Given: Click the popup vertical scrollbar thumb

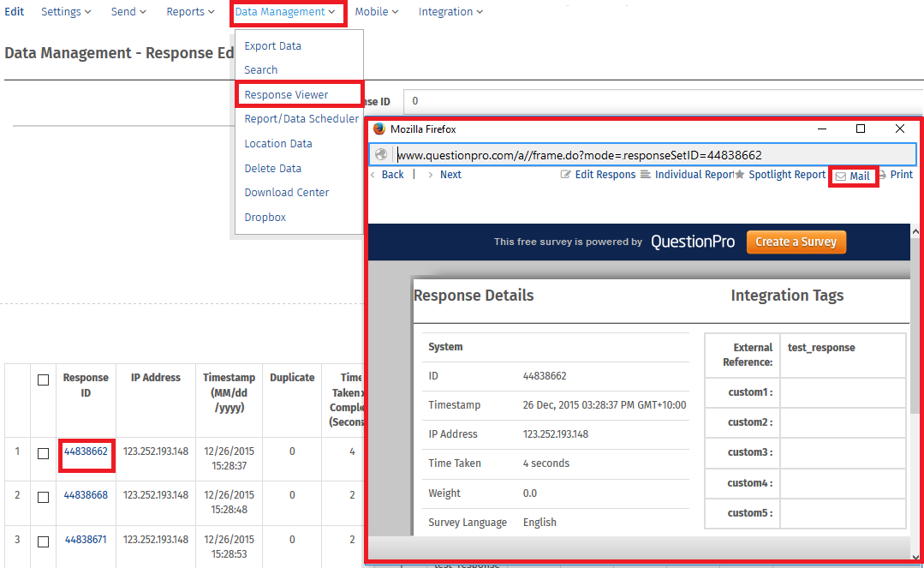Looking at the screenshot, I should (915, 326).
